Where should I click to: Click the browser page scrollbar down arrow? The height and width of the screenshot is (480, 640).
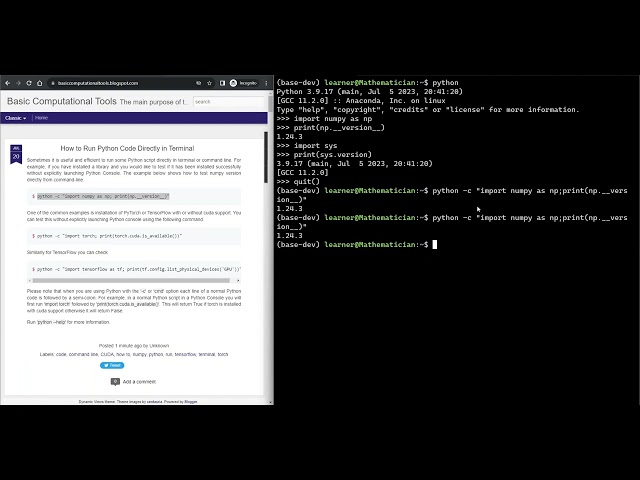pos(271,402)
